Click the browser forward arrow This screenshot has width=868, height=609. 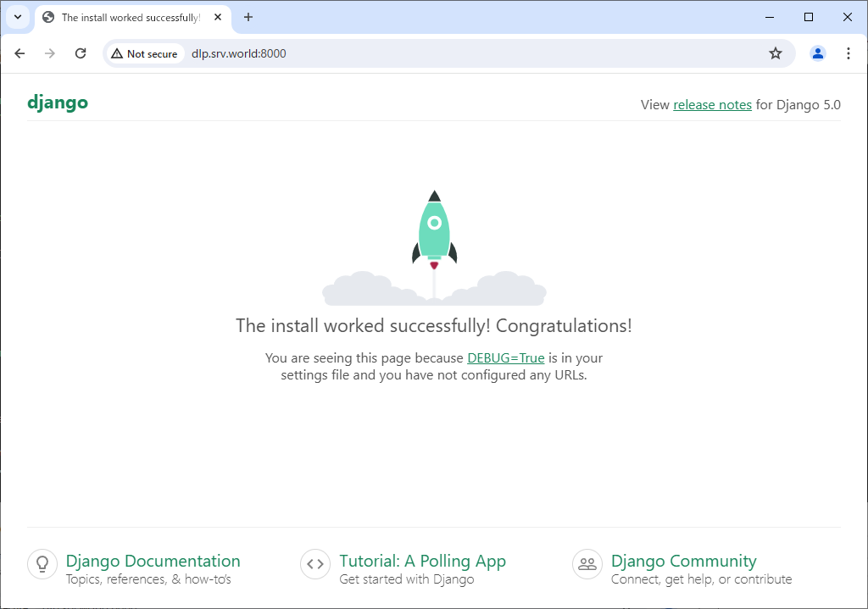50,53
